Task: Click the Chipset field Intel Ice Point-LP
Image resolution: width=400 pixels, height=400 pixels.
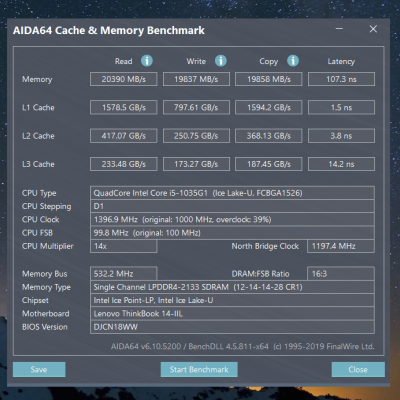Action: coord(232,300)
